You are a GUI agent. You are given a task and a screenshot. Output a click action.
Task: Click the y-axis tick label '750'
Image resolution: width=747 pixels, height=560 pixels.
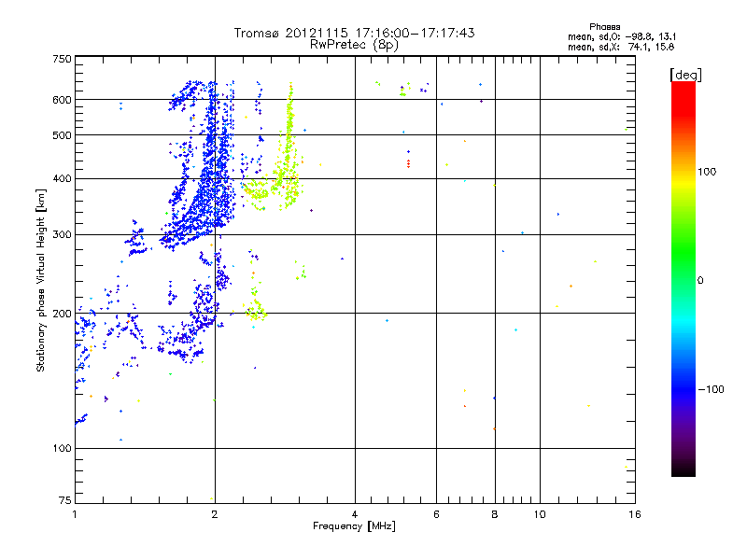click(x=62, y=59)
